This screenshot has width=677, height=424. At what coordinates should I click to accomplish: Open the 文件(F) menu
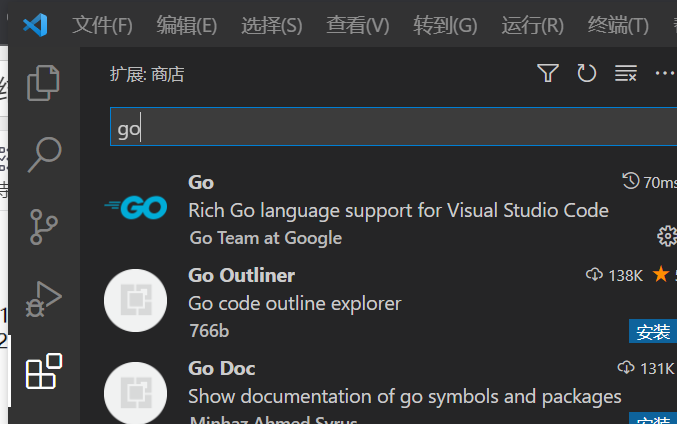(x=102, y=25)
